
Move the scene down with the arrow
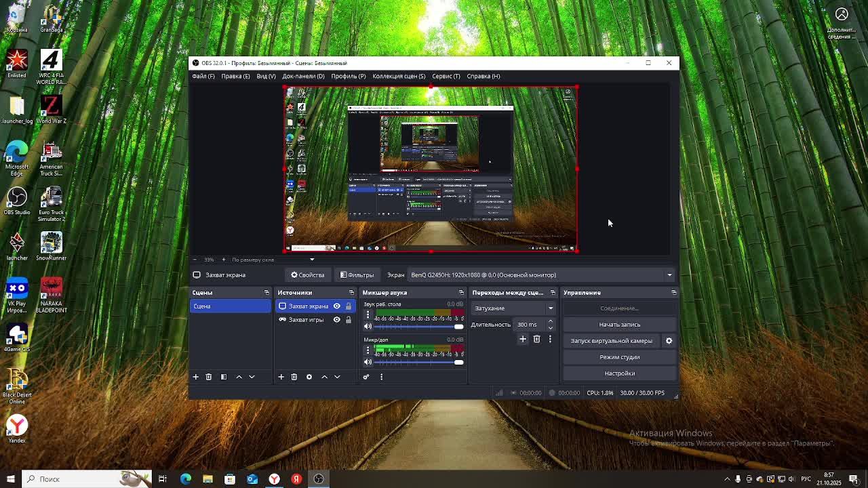point(252,377)
